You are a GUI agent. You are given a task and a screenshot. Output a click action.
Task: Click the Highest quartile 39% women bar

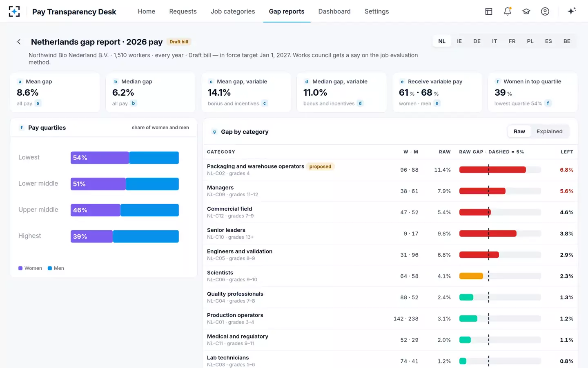91,236
